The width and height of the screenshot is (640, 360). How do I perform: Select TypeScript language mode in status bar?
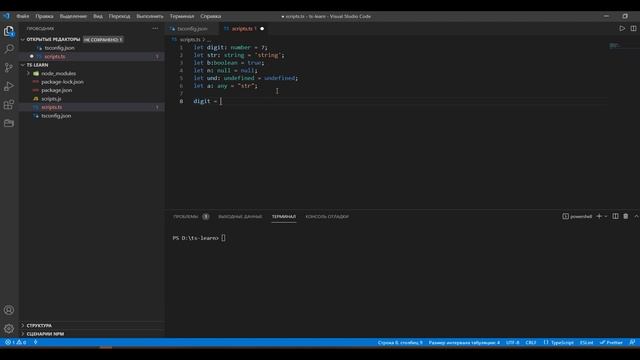pyautogui.click(x=558, y=342)
